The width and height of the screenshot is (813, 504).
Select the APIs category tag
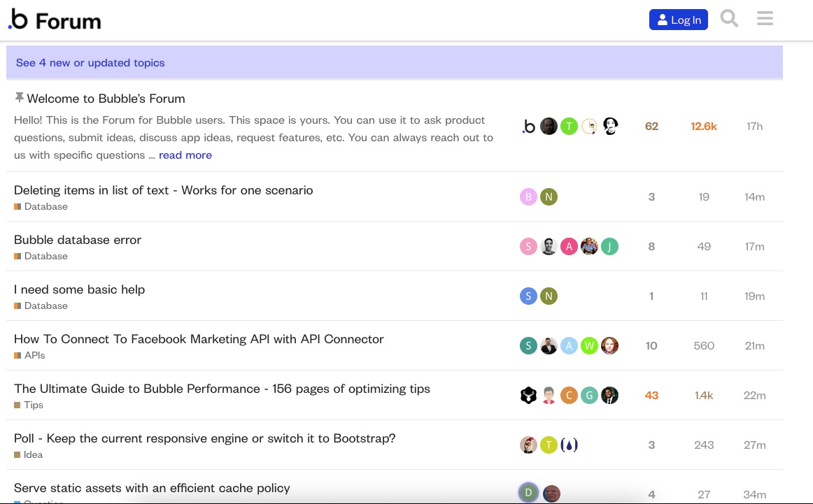click(x=34, y=356)
